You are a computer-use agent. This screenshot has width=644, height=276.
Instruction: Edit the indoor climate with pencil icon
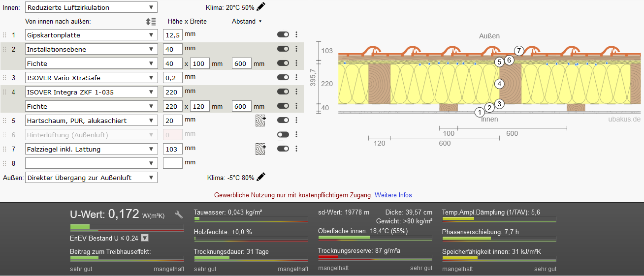261,6
